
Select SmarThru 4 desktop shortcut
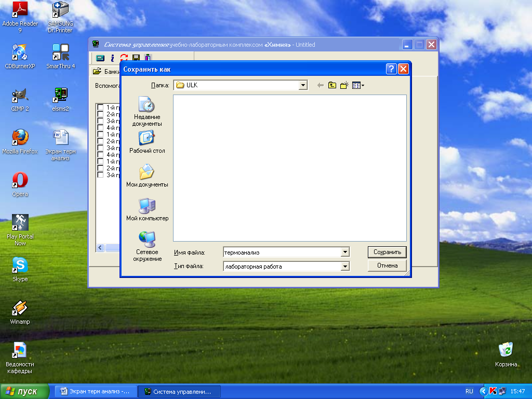(x=60, y=56)
